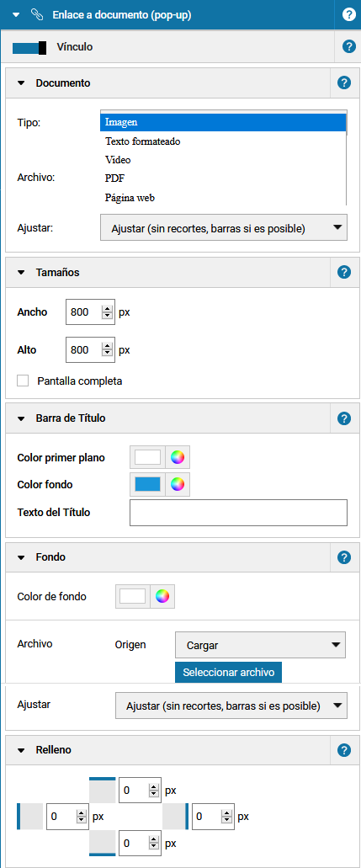Open help for Tamaños section
This screenshot has width=361, height=868.
(344, 273)
